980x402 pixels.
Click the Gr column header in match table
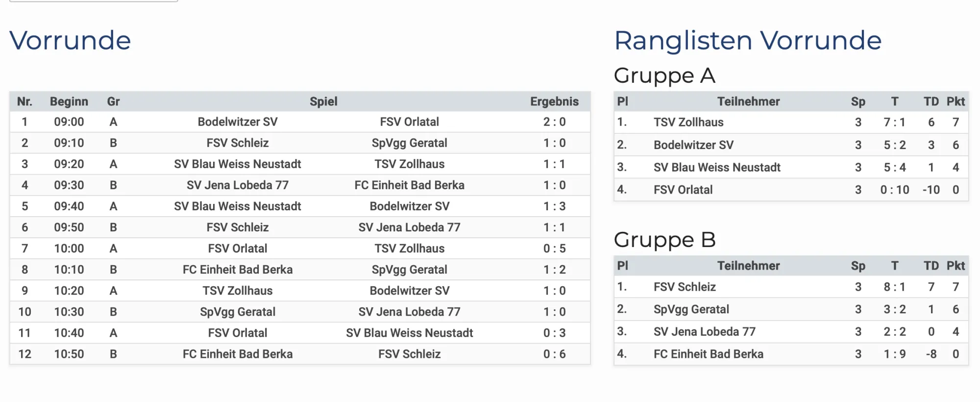click(x=113, y=101)
